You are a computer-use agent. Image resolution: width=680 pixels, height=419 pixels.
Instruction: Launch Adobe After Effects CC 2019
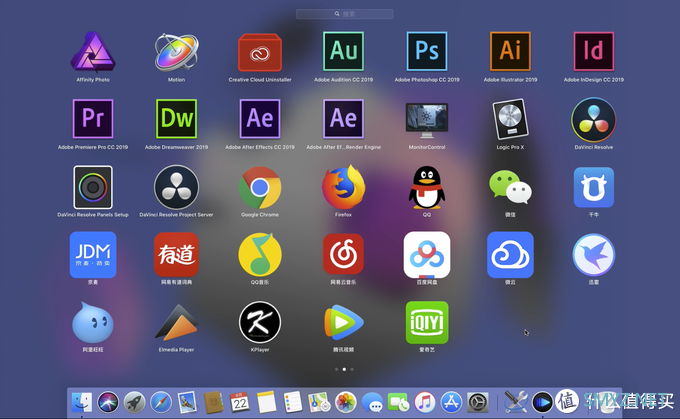click(x=260, y=118)
